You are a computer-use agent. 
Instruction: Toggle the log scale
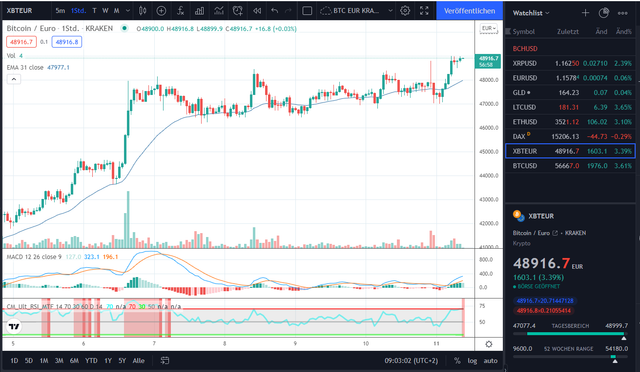click(x=472, y=361)
